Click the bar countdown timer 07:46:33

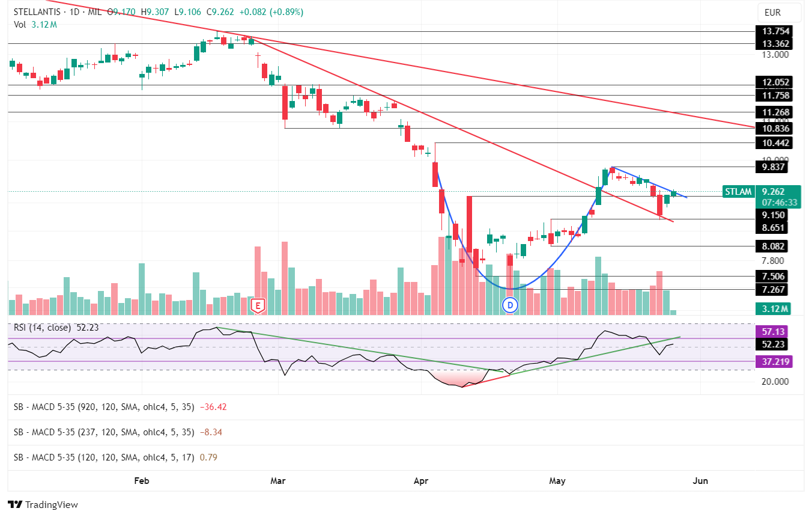click(779, 203)
